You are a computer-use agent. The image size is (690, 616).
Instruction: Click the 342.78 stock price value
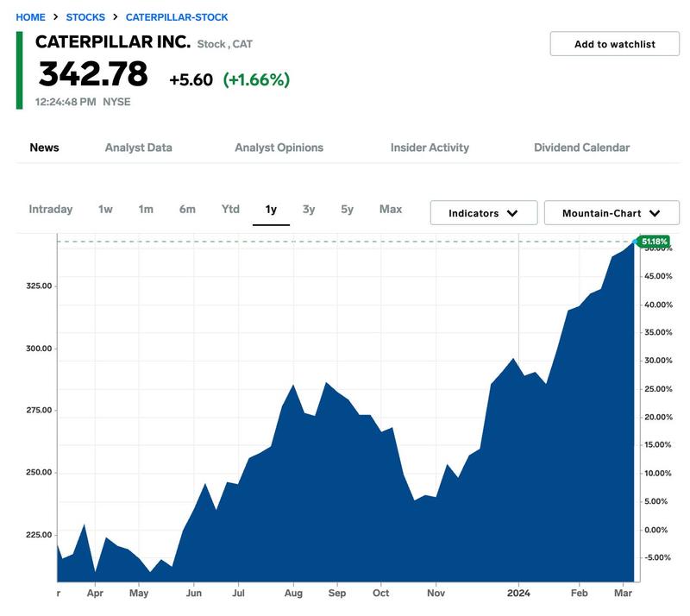click(x=93, y=73)
